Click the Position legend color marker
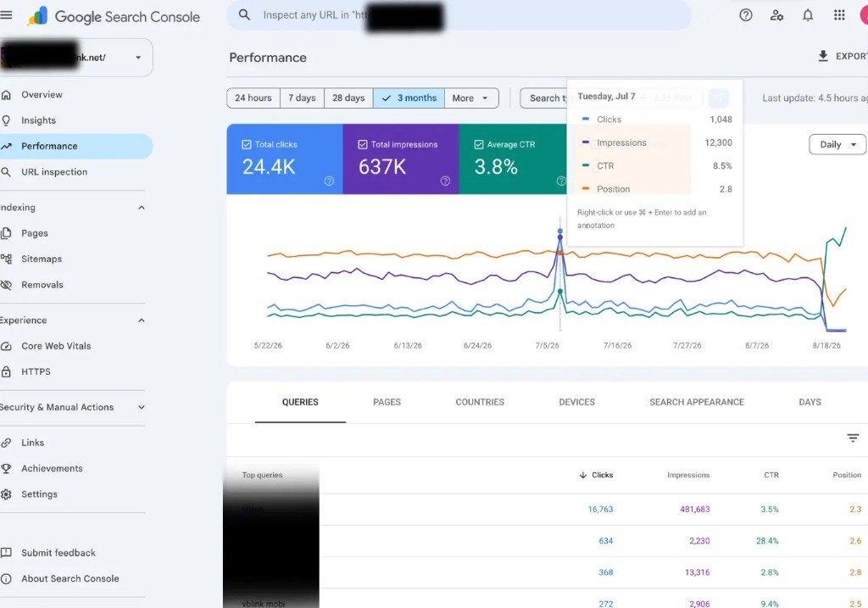 (x=586, y=189)
